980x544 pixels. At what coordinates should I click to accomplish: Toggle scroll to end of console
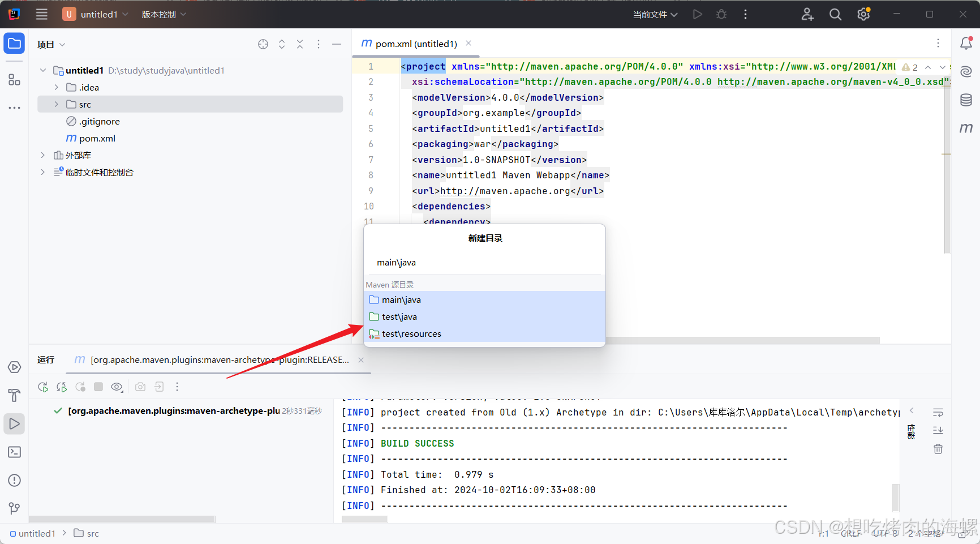pyautogui.click(x=938, y=430)
